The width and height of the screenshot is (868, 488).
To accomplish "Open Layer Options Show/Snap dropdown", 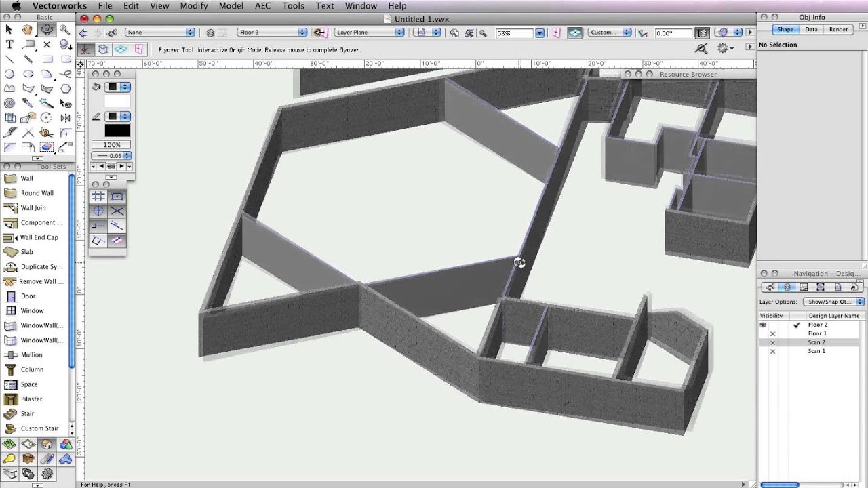I will coord(833,302).
